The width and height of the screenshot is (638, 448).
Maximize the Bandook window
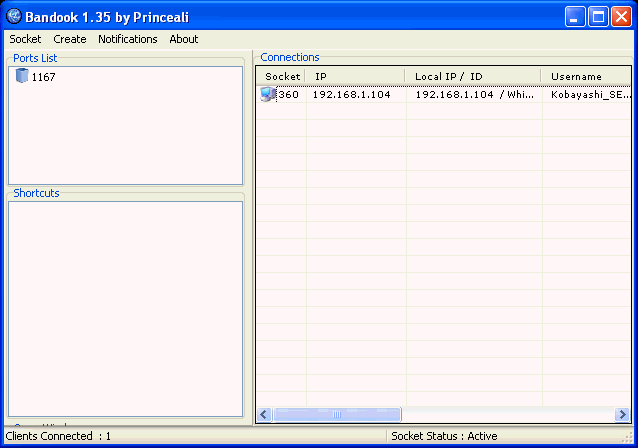pos(598,16)
